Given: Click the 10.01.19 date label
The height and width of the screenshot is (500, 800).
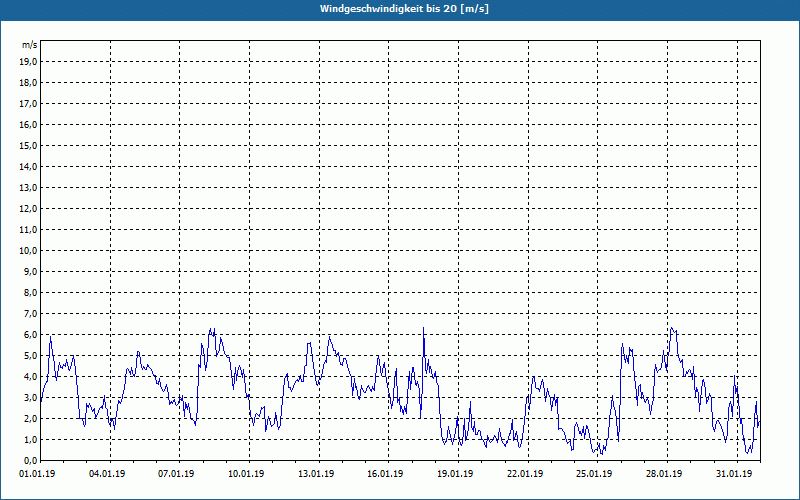Looking at the screenshot, I should tap(246, 474).
